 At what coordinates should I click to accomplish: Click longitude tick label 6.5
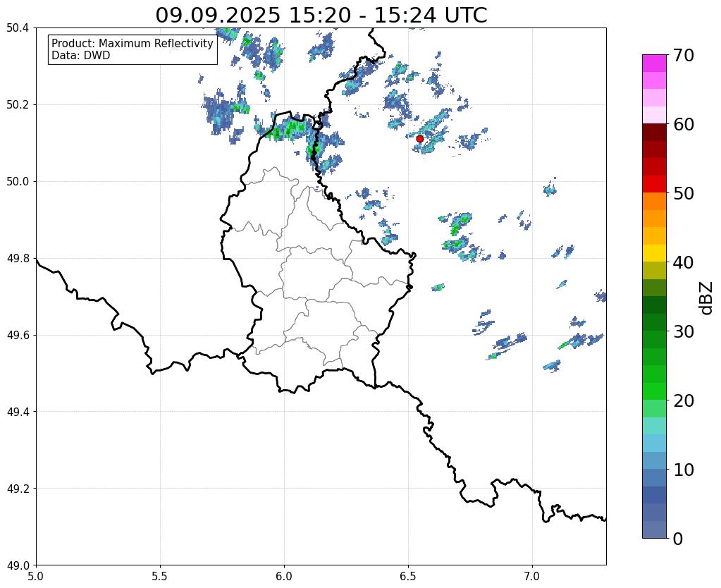tap(408, 576)
